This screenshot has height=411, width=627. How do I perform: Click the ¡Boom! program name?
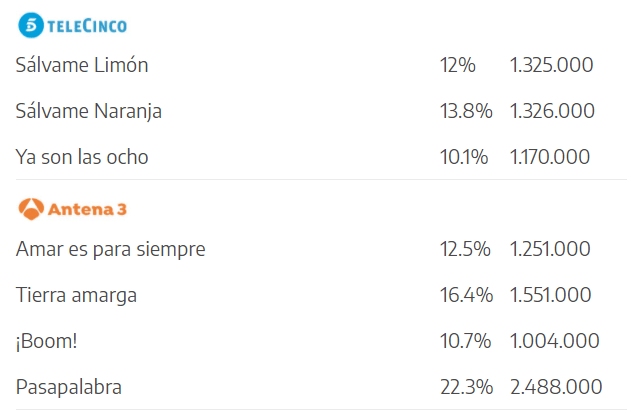47,341
